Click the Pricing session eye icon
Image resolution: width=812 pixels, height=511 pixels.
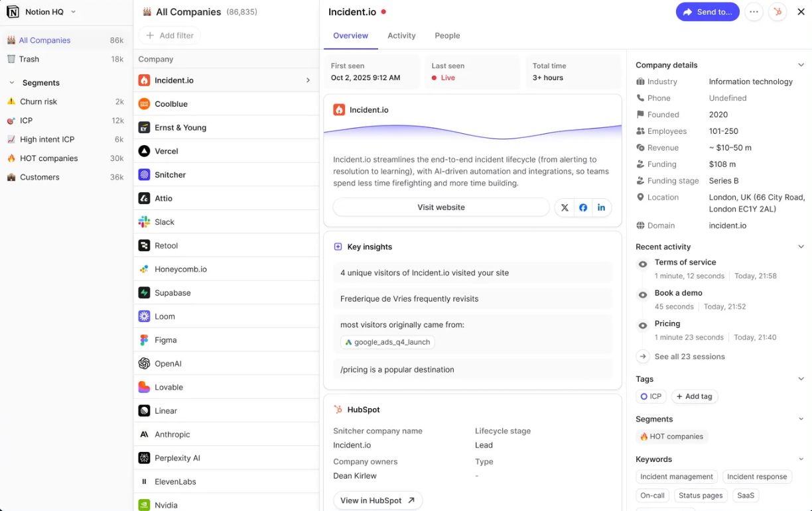(x=643, y=325)
